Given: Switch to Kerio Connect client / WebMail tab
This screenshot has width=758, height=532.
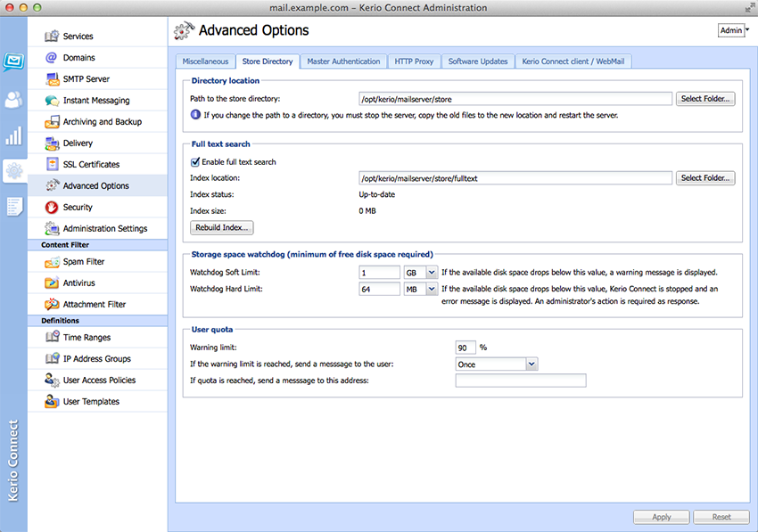Looking at the screenshot, I should click(x=573, y=61).
